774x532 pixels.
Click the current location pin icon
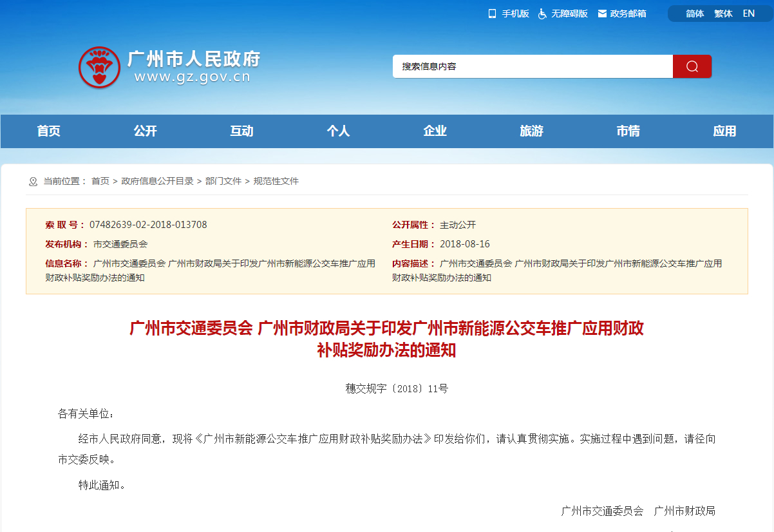point(33,182)
